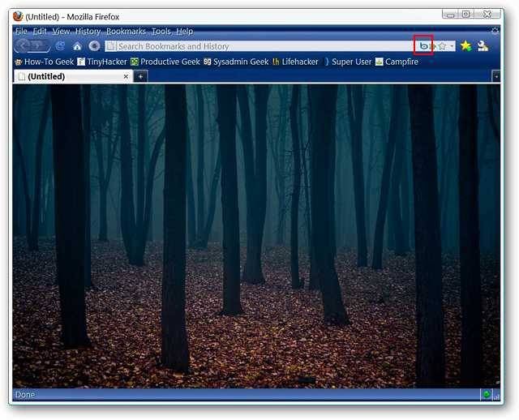519x420 pixels.
Task: Open the Lifehacker bookmark
Action: click(295, 62)
